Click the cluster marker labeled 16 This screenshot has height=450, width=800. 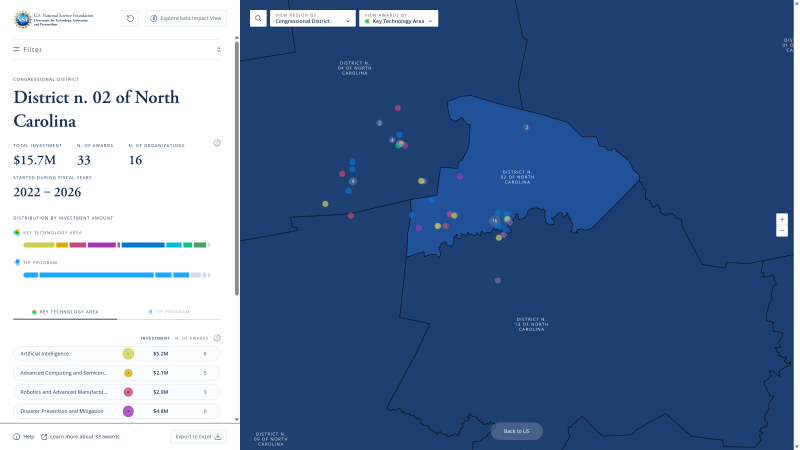click(494, 220)
